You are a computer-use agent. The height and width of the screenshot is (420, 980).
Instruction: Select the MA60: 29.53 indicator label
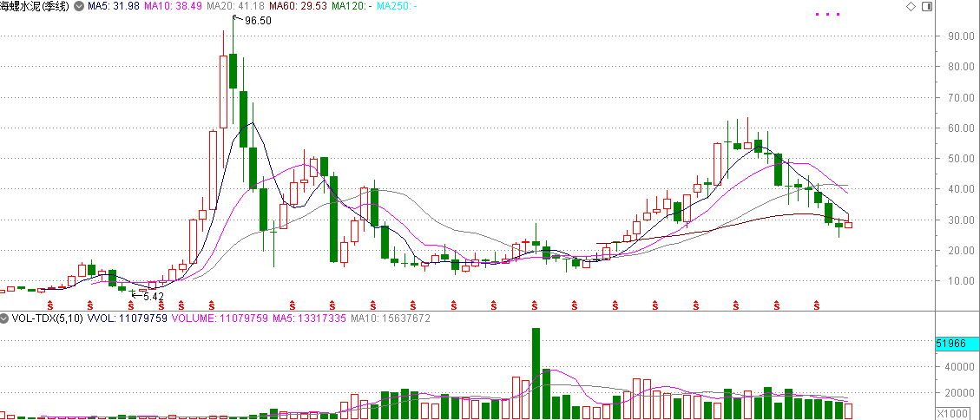click(298, 6)
